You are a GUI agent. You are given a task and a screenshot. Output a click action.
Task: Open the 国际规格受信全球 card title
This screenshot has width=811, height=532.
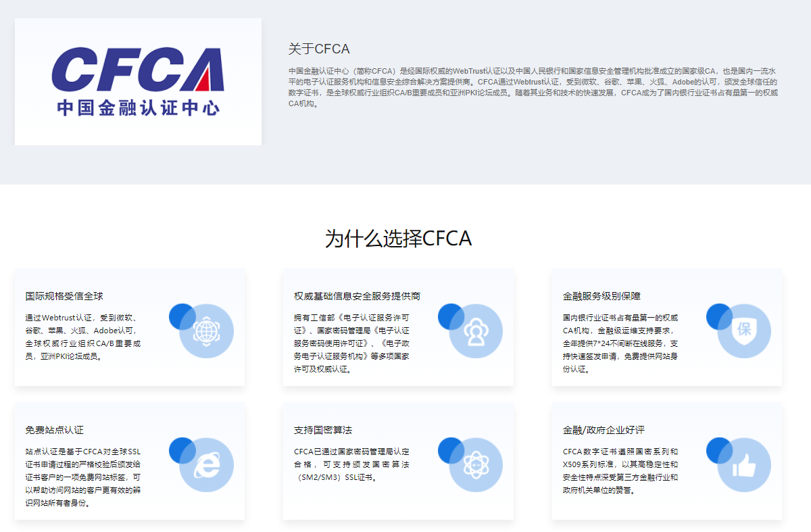(x=64, y=295)
